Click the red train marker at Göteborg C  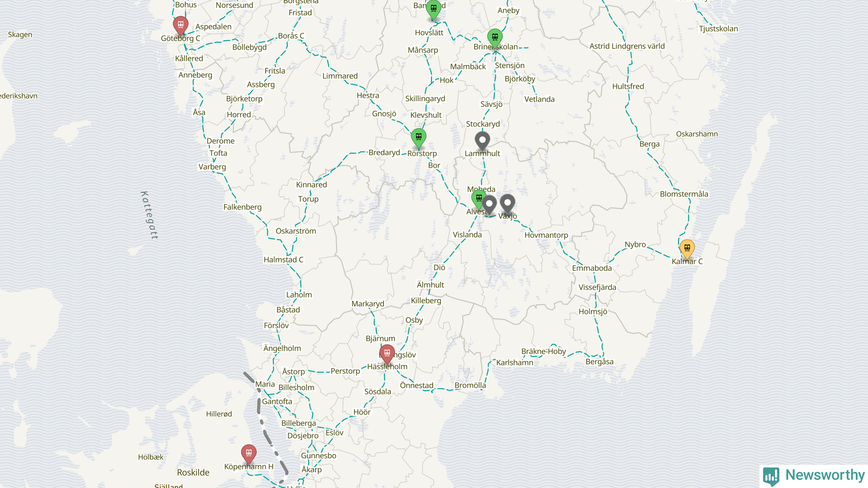coord(180,25)
